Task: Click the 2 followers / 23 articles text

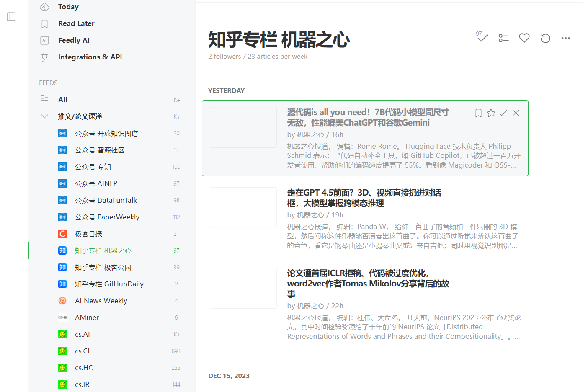Action: click(258, 57)
